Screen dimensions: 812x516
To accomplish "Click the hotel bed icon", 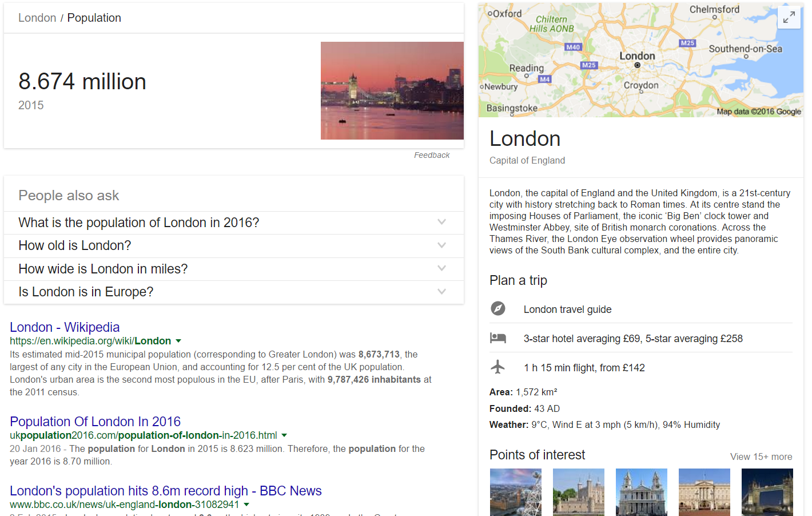I will 498,338.
